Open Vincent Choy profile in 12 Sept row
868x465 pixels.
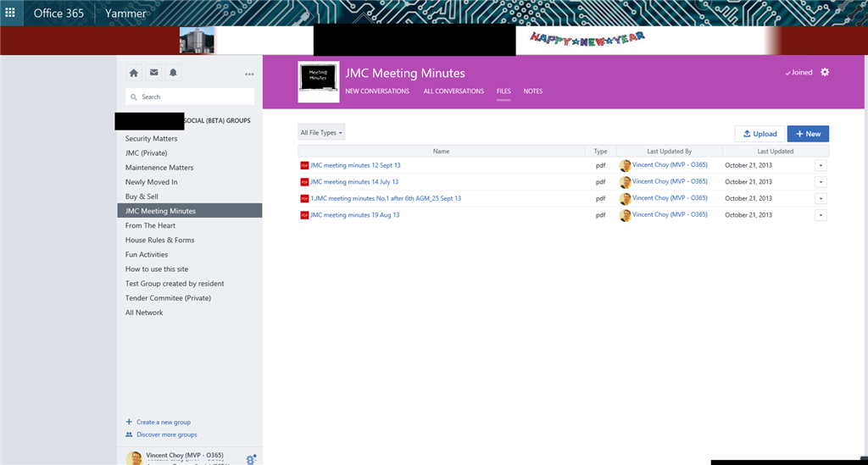click(x=670, y=165)
